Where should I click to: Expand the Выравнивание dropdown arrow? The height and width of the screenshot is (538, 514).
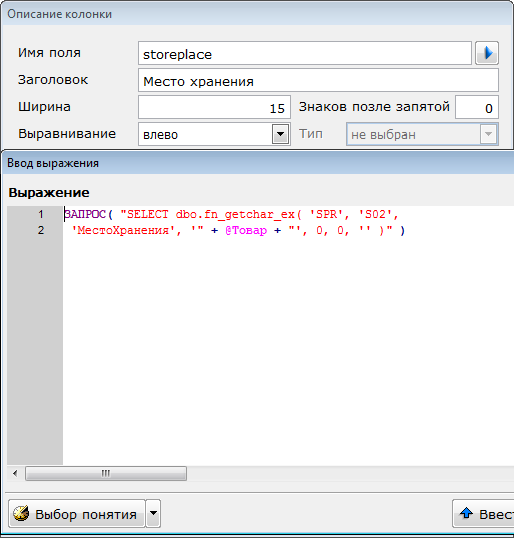[280, 134]
